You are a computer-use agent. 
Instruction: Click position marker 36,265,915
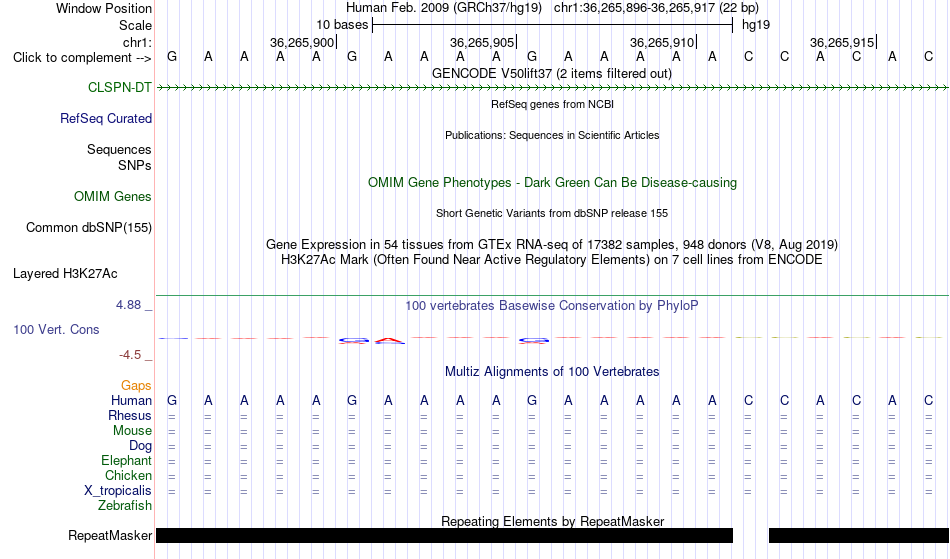(x=843, y=42)
